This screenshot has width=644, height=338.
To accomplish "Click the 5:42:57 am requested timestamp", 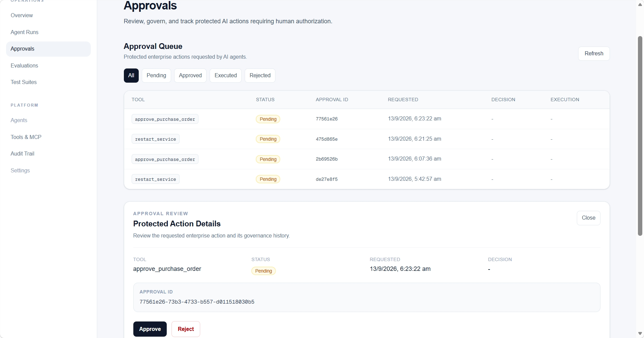I will [414, 179].
